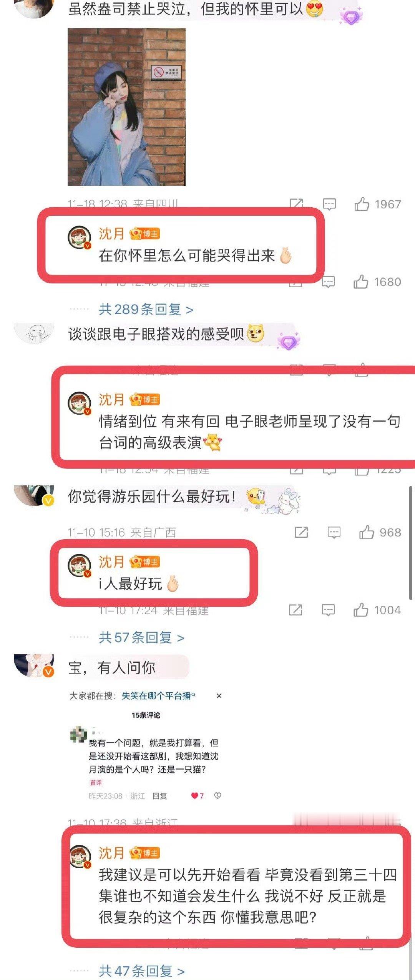Screen dimensions: 415x980
Task: Click the right-side scrollbar handle
Action: [410, 542]
